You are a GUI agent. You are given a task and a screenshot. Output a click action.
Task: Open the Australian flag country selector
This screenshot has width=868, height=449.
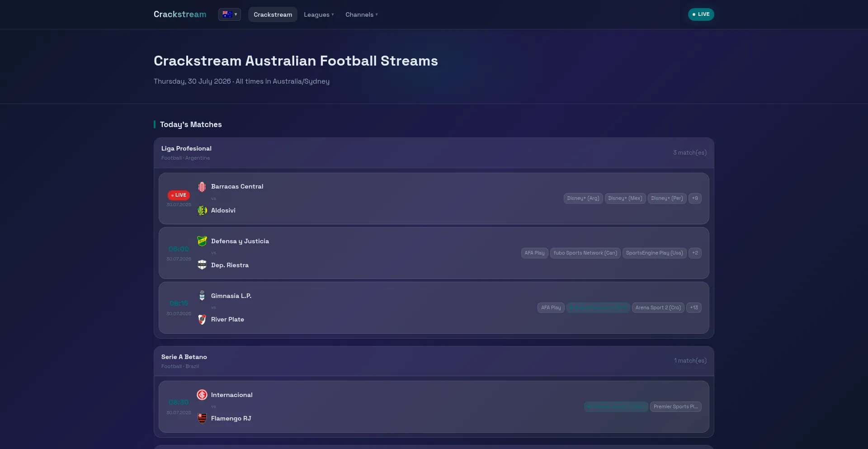[x=230, y=14]
